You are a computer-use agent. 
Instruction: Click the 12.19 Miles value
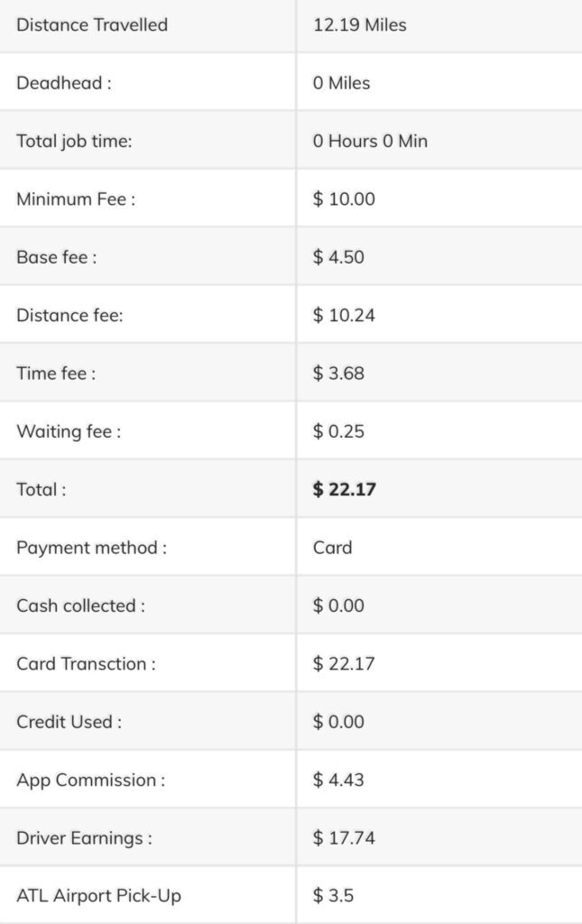pos(359,24)
